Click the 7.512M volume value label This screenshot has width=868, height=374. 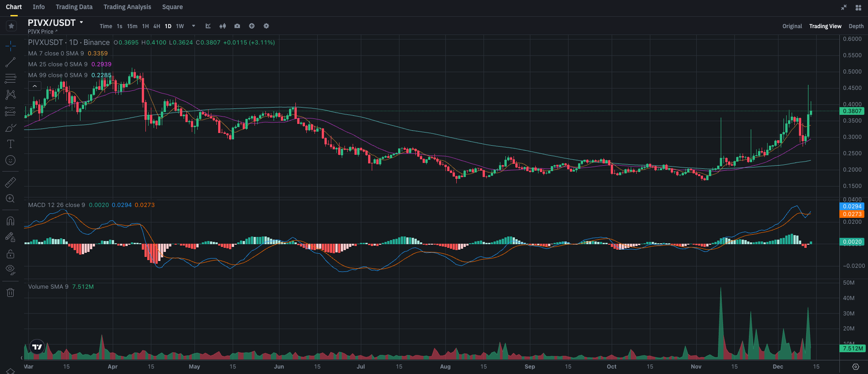pyautogui.click(x=853, y=349)
